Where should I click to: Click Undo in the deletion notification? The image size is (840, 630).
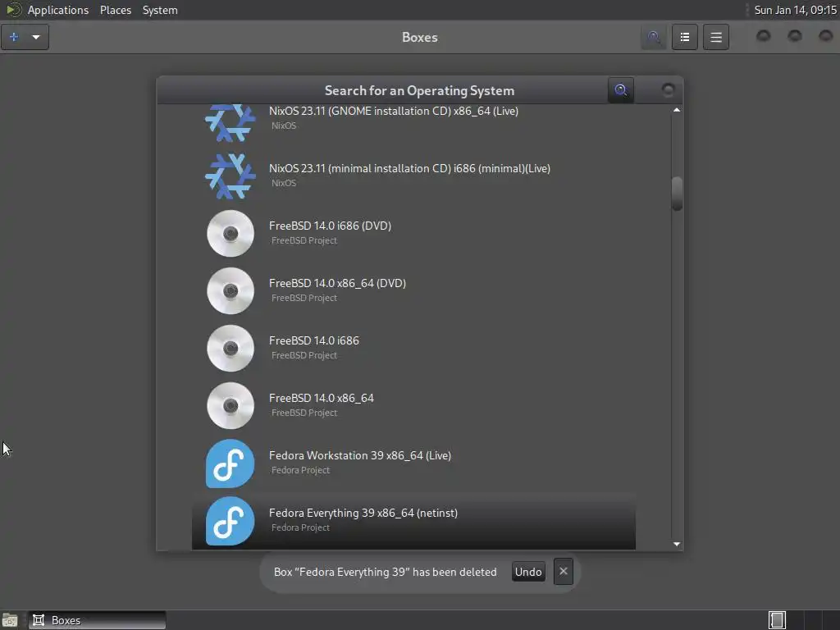pos(528,572)
